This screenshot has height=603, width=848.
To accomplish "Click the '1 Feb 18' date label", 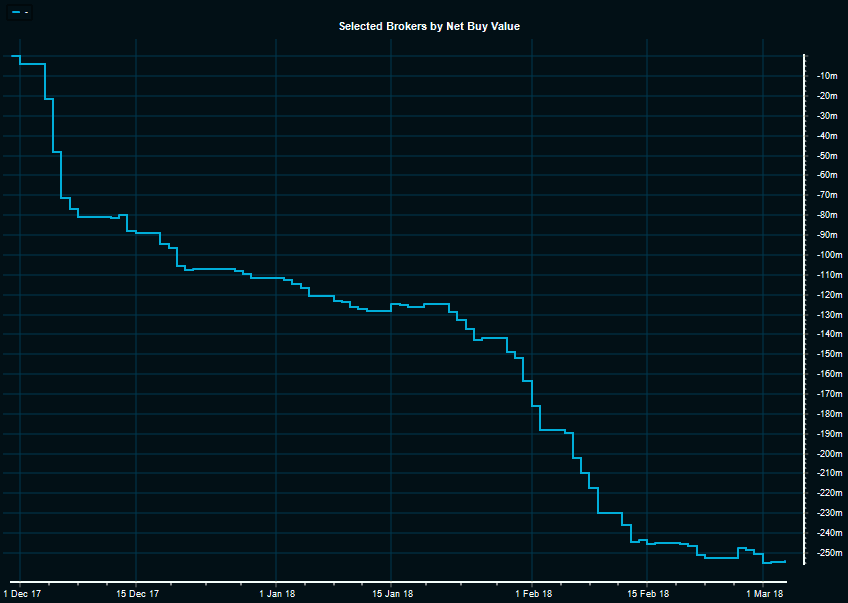I will tap(533, 593).
